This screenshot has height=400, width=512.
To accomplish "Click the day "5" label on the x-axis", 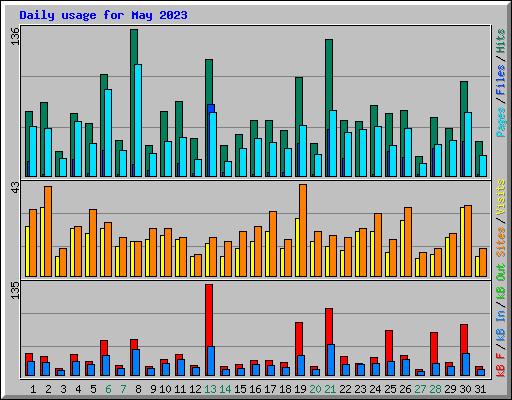I will click(x=93, y=389).
